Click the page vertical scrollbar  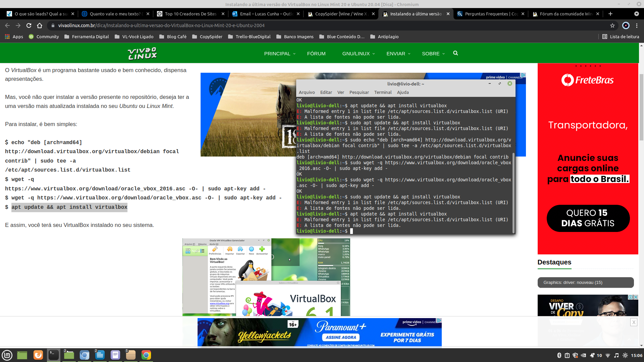[641, 107]
